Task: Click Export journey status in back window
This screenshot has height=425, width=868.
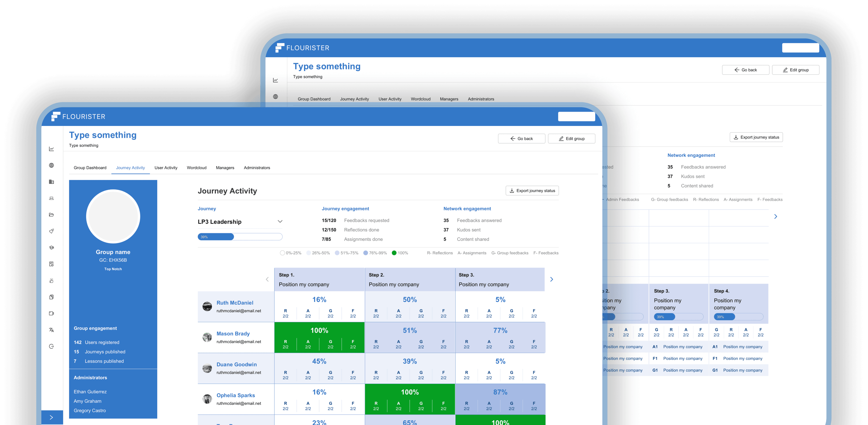Action: (x=756, y=137)
